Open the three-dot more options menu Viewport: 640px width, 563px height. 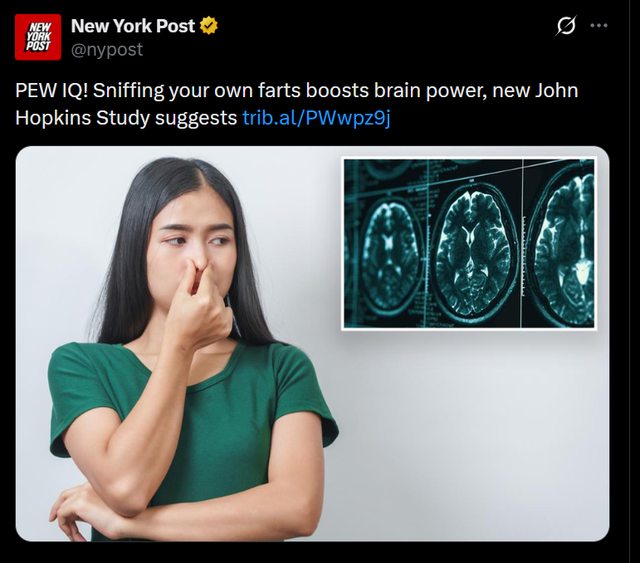tap(599, 25)
